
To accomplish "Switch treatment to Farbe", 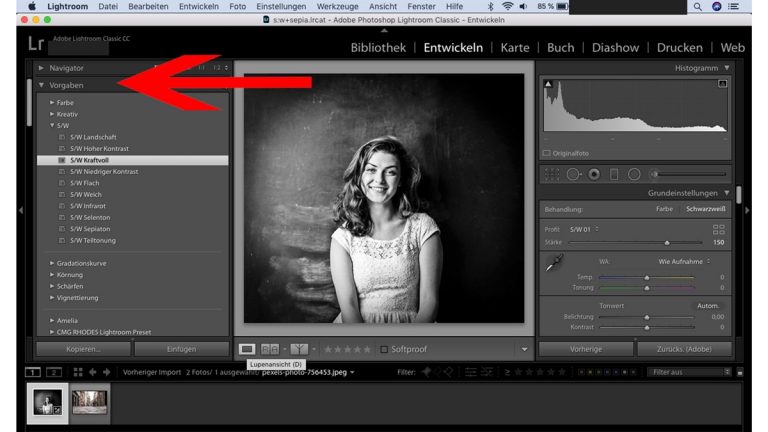I will click(x=664, y=209).
